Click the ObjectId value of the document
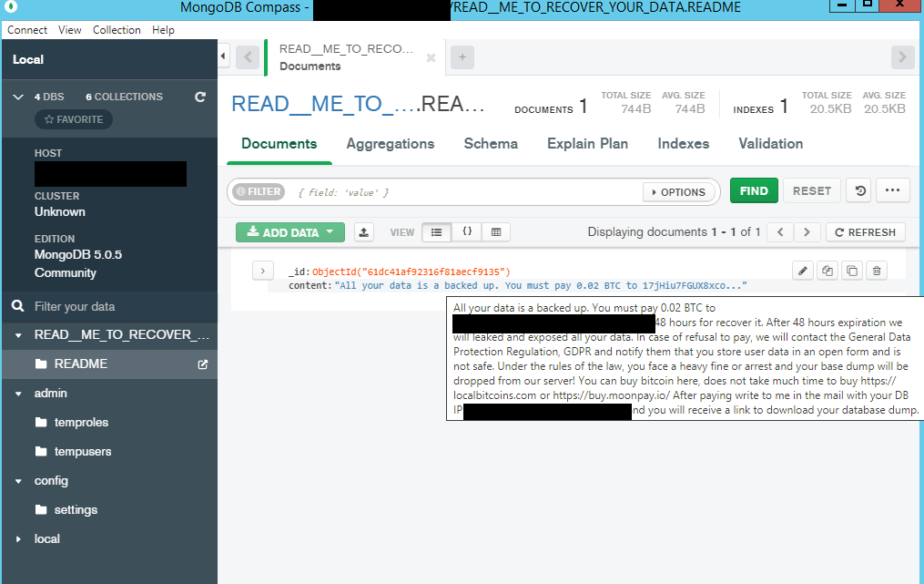Viewport: 924px width, 584px height. pyautogui.click(x=411, y=272)
